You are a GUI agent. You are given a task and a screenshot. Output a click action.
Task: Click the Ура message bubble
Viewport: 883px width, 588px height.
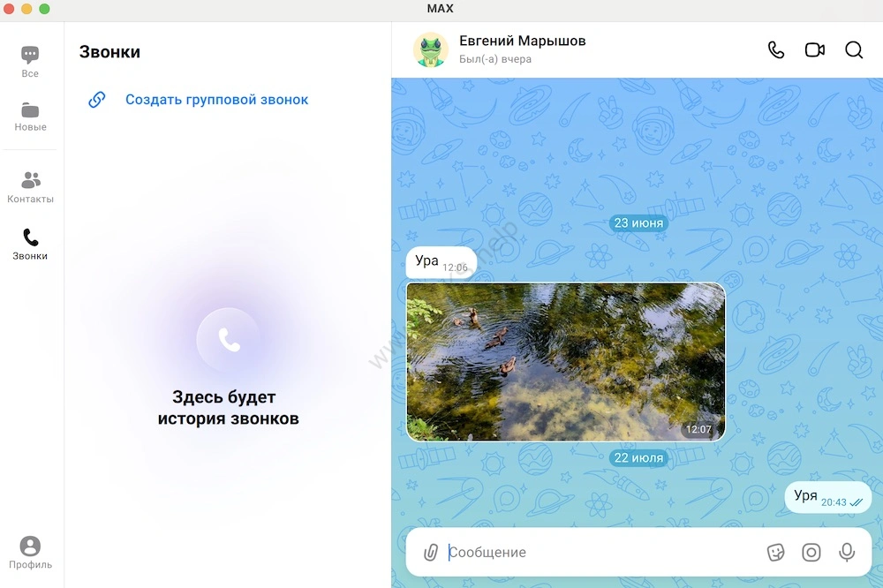pyautogui.click(x=441, y=262)
